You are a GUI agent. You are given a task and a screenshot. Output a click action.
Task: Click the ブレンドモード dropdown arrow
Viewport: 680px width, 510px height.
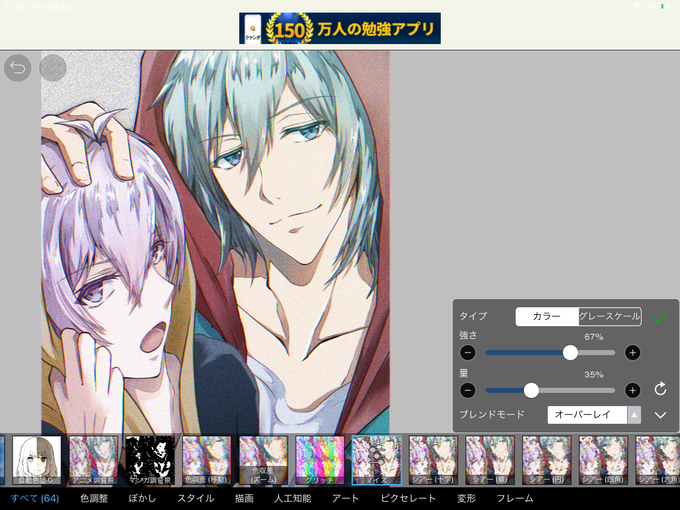(634, 415)
